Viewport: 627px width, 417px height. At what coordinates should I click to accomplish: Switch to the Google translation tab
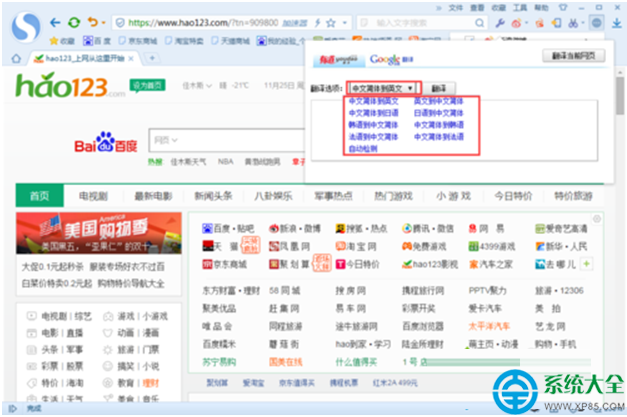tap(391, 60)
